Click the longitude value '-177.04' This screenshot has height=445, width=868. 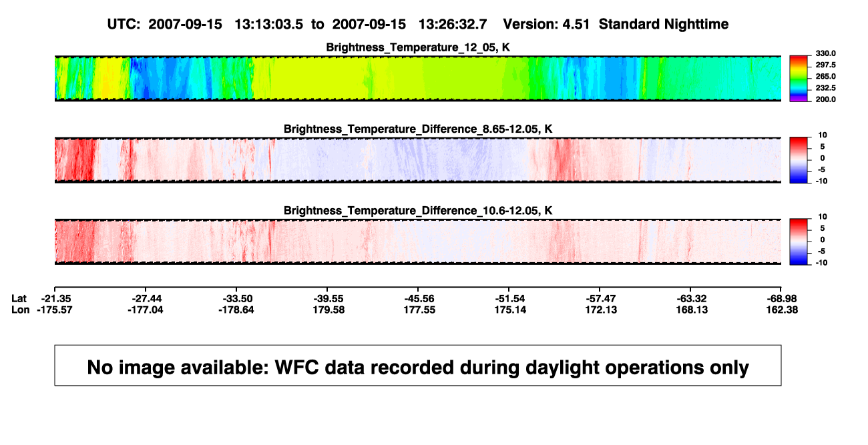click(147, 310)
